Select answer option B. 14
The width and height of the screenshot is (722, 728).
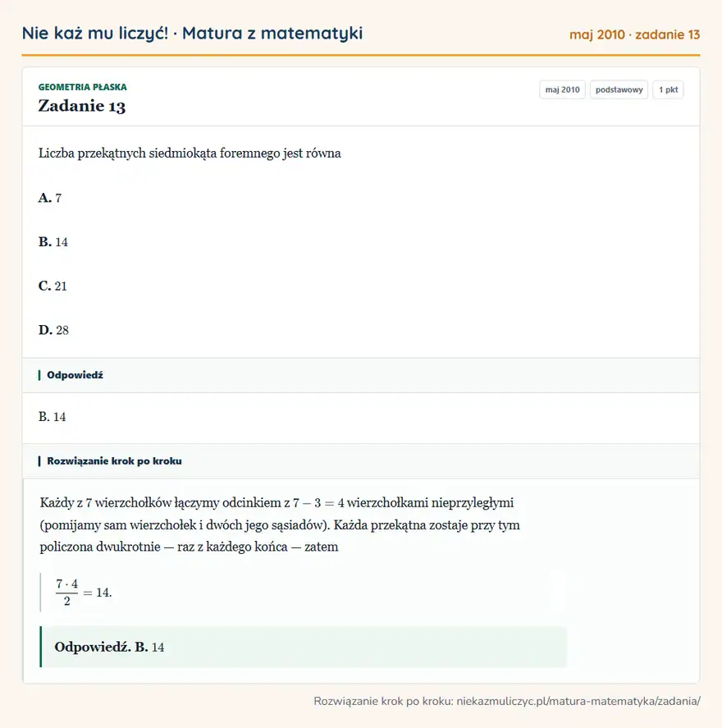click(53, 242)
